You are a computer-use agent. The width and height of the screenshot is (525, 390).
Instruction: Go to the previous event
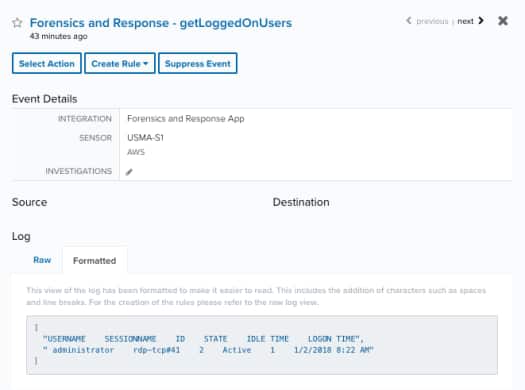click(432, 21)
